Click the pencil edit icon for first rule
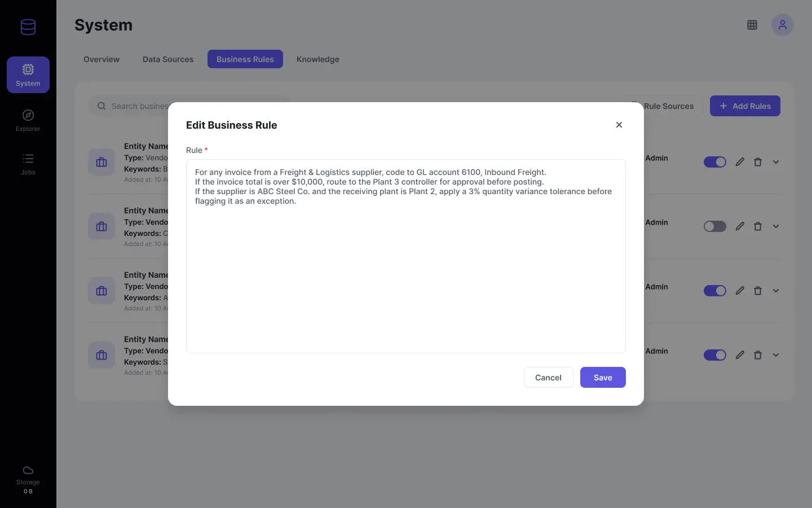This screenshot has width=812, height=508. point(740,162)
